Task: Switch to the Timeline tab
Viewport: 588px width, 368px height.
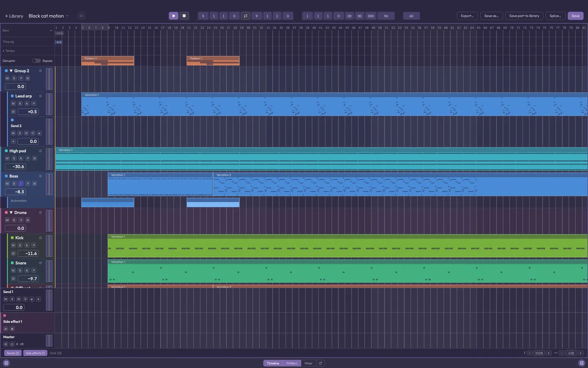Action: (x=273, y=363)
